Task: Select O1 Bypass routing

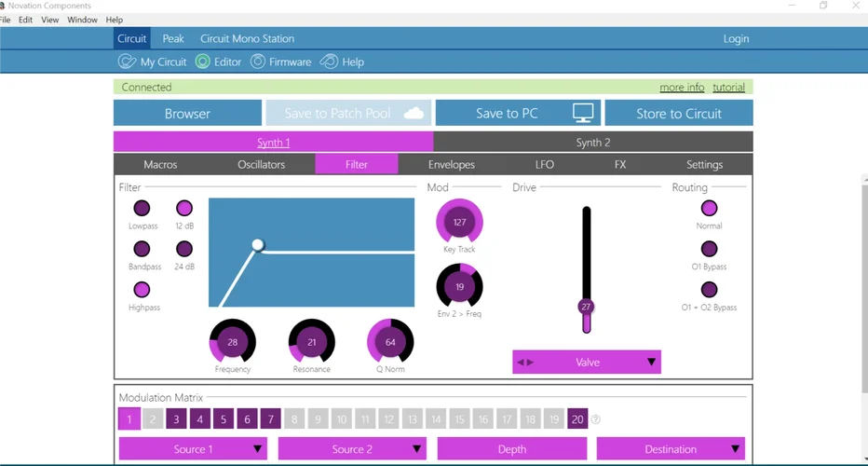Action: point(709,249)
